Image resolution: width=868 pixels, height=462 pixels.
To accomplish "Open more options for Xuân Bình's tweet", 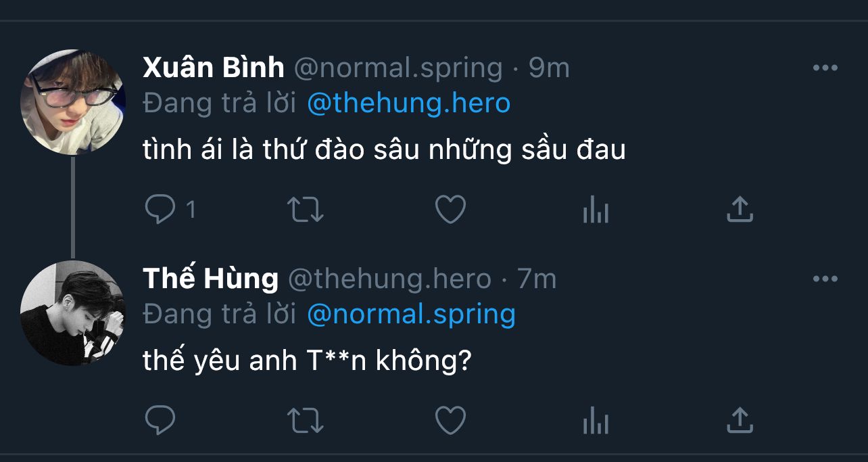I will click(x=825, y=68).
